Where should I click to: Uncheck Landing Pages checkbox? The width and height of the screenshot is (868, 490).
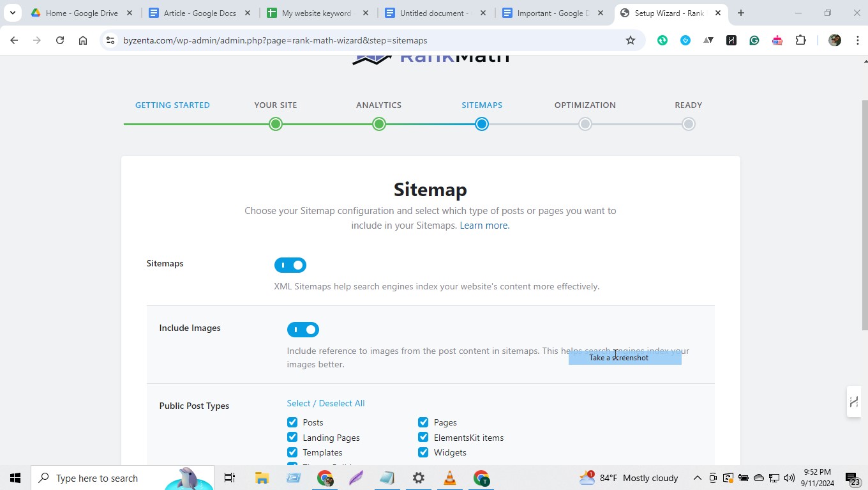coord(292,437)
